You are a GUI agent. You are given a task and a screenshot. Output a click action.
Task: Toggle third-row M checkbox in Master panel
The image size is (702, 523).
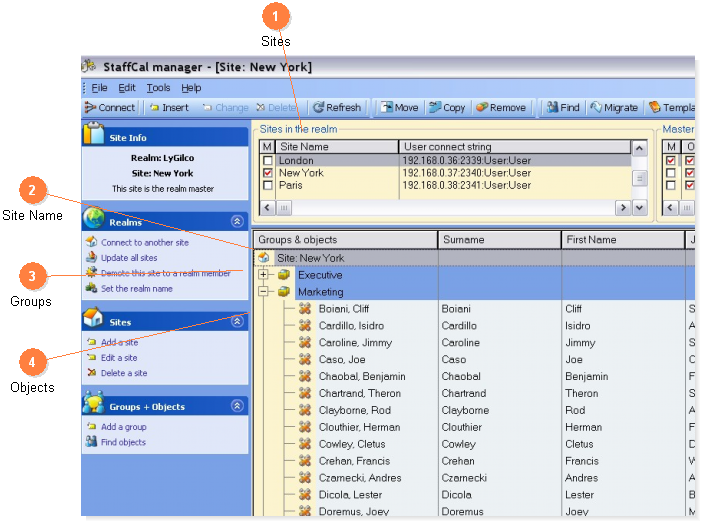coord(670,185)
